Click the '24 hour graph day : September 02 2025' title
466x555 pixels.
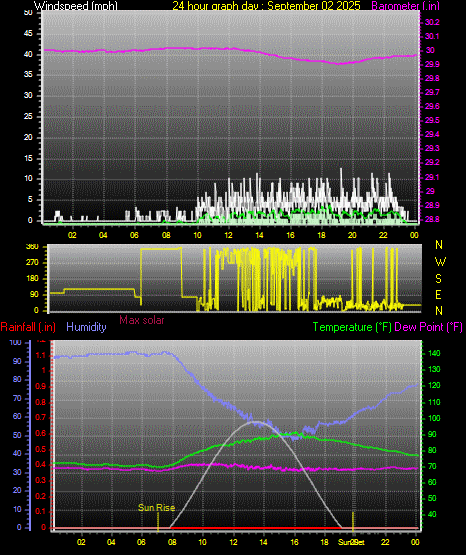click(266, 6)
